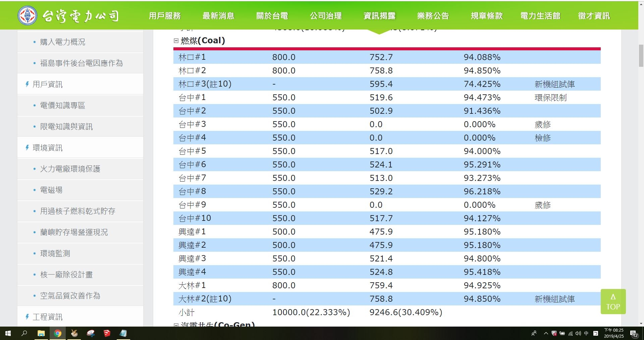Viewport: 644px width, 340px height.
Task: Check the battery status icon
Action: pyautogui.click(x=562, y=333)
